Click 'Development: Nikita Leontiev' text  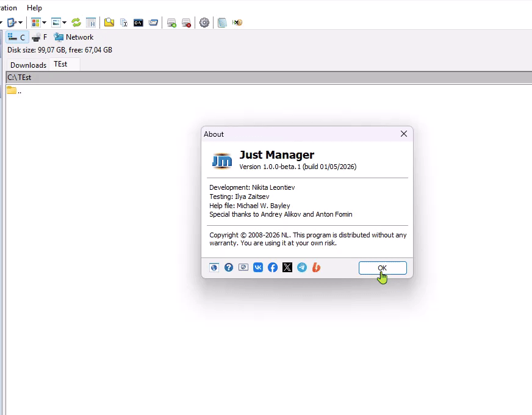[252, 187]
